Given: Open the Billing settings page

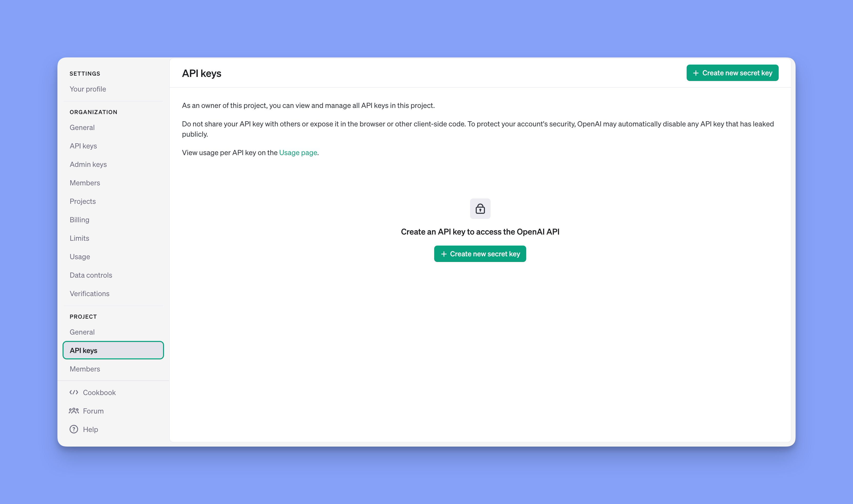Looking at the screenshot, I should point(79,219).
